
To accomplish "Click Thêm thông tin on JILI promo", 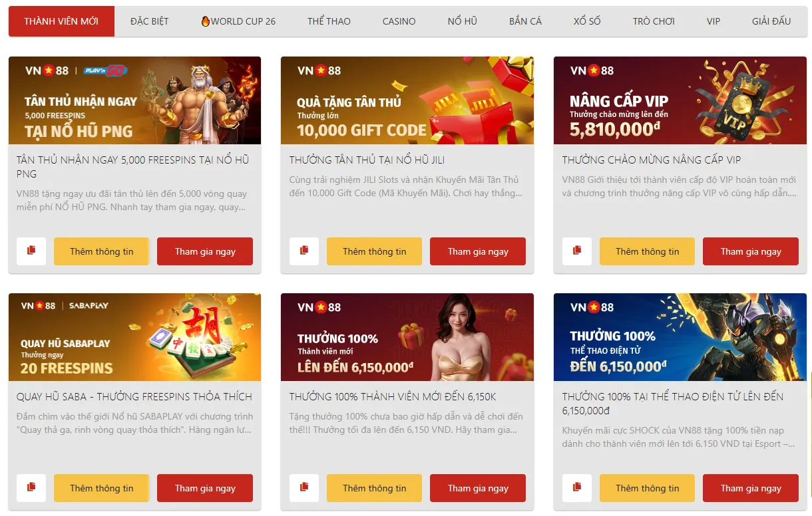I will (374, 251).
